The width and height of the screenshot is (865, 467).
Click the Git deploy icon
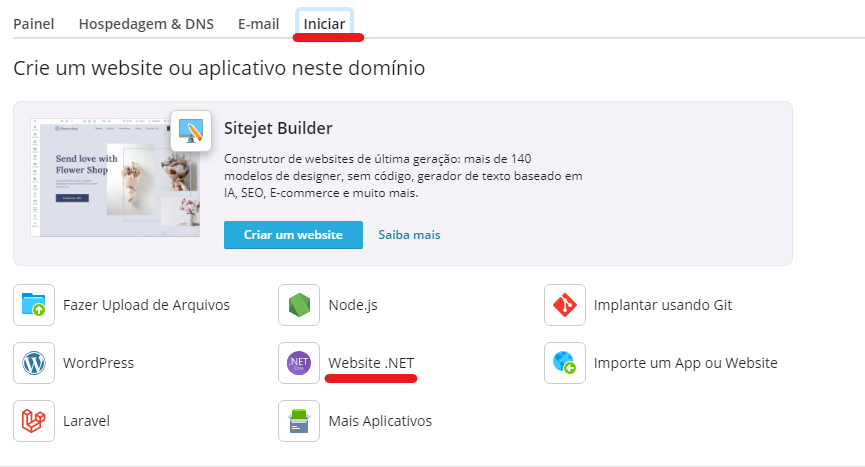(565, 305)
